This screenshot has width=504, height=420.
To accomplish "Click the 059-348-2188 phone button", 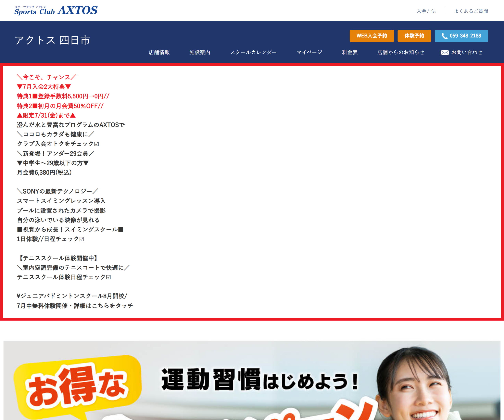I will 461,36.
